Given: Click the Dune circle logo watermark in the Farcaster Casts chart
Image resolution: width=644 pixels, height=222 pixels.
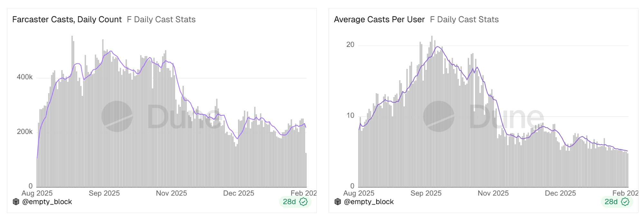Looking at the screenshot, I should click(x=117, y=116).
